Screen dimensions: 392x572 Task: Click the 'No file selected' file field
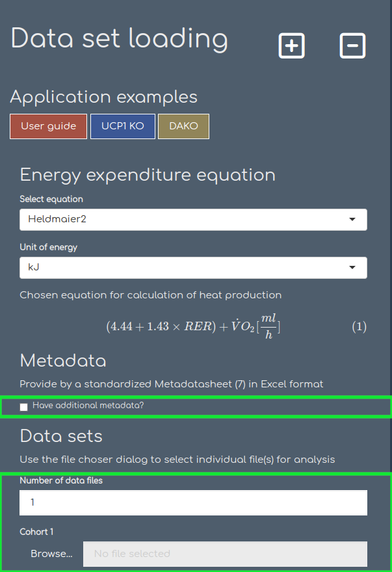point(225,554)
